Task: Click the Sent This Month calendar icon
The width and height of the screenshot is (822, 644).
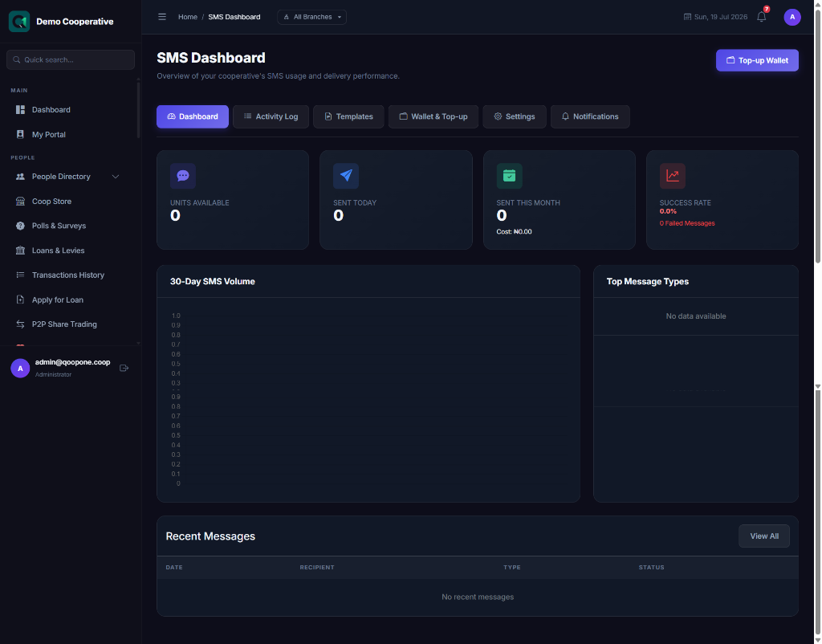Action: [510, 176]
